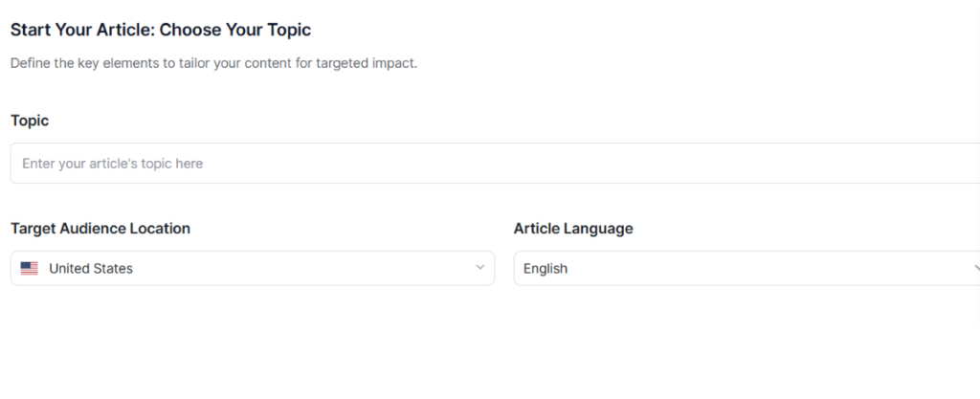This screenshot has width=980, height=399.
Task: Expand the Target Audience Location chevron arrow
Action: click(x=480, y=268)
